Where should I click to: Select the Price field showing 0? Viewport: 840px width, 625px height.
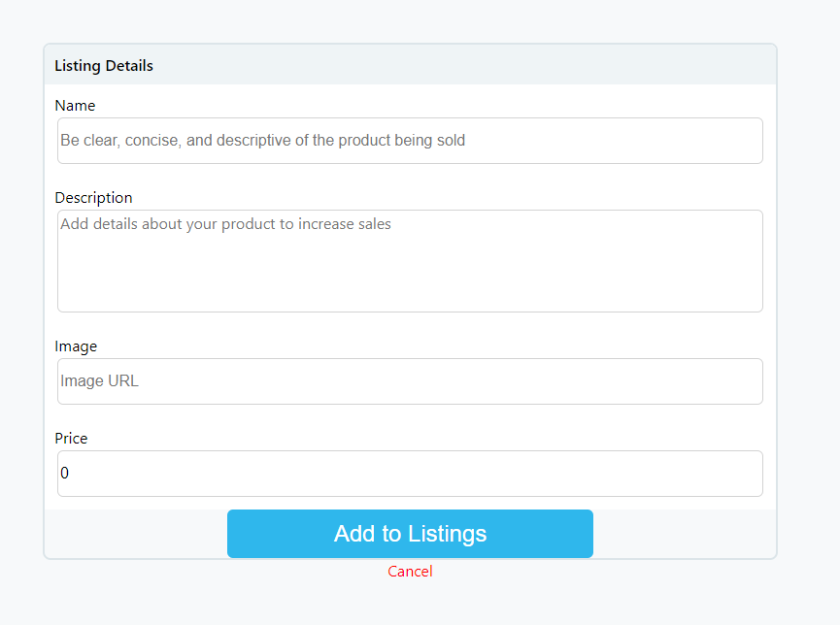point(409,473)
